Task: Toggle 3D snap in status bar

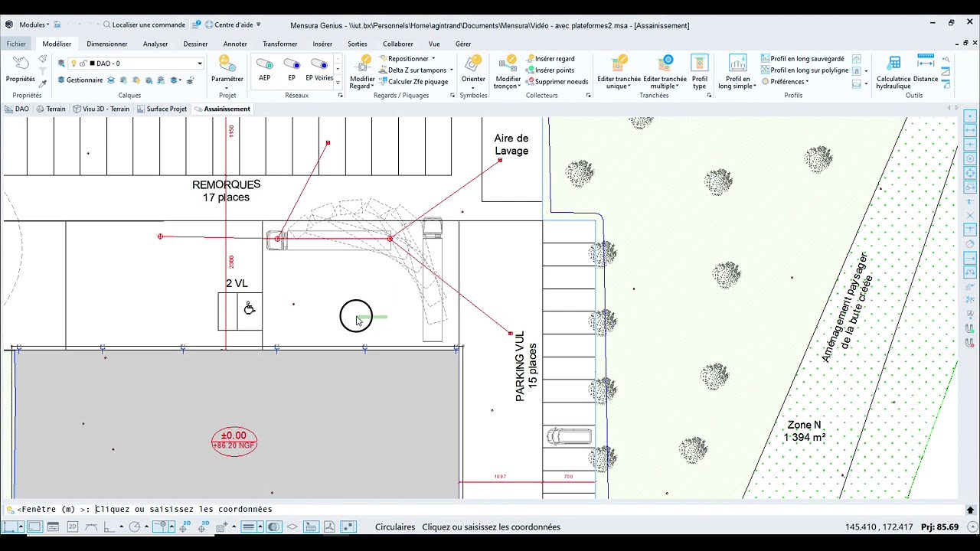Action: 204,527
